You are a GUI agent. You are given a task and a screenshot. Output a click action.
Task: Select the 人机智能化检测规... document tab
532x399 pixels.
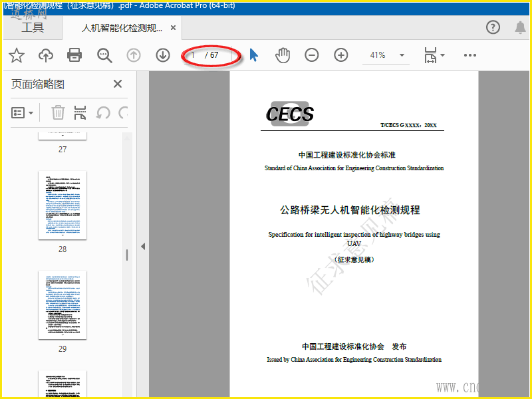tap(122, 28)
